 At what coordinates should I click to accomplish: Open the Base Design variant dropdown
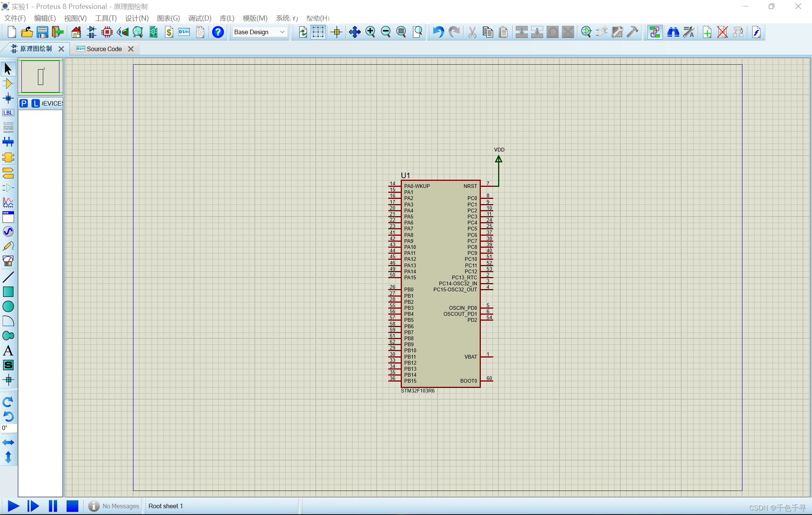[260, 32]
